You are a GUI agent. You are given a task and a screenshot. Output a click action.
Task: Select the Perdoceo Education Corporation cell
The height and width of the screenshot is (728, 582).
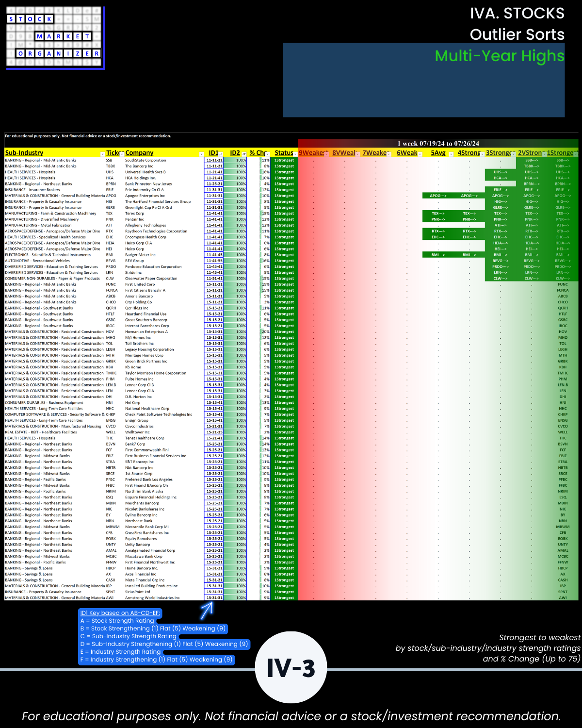pos(164,266)
